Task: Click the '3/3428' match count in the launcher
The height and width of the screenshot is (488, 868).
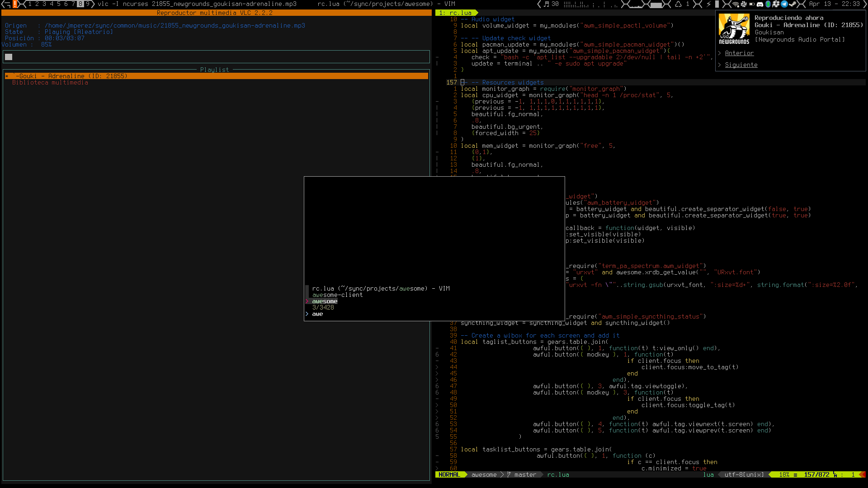Action: click(x=323, y=308)
